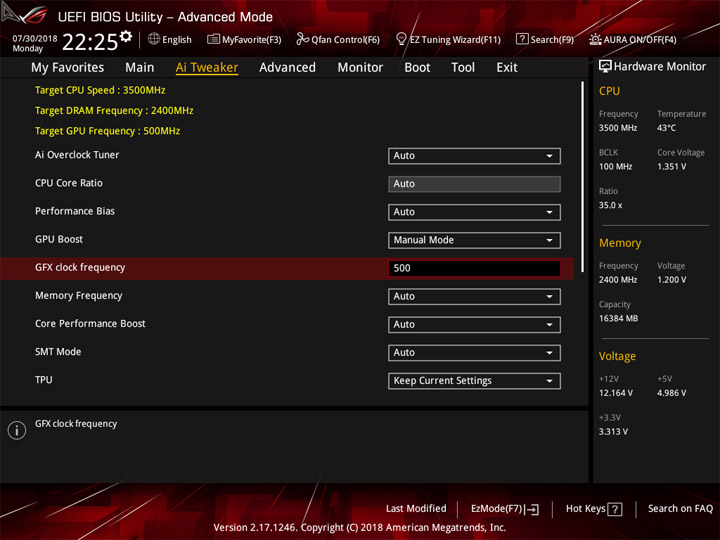Click the +3.3V 3.313 V reading
The width and height of the screenshot is (720, 540).
click(613, 432)
